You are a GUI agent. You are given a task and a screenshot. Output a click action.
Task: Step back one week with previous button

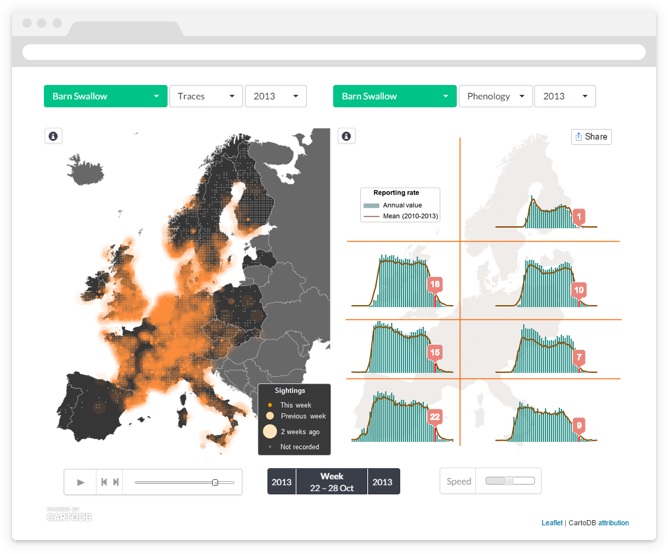[104, 482]
